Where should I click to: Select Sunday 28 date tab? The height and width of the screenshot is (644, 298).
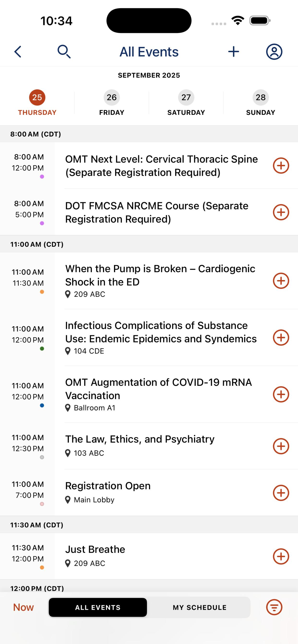click(x=261, y=103)
